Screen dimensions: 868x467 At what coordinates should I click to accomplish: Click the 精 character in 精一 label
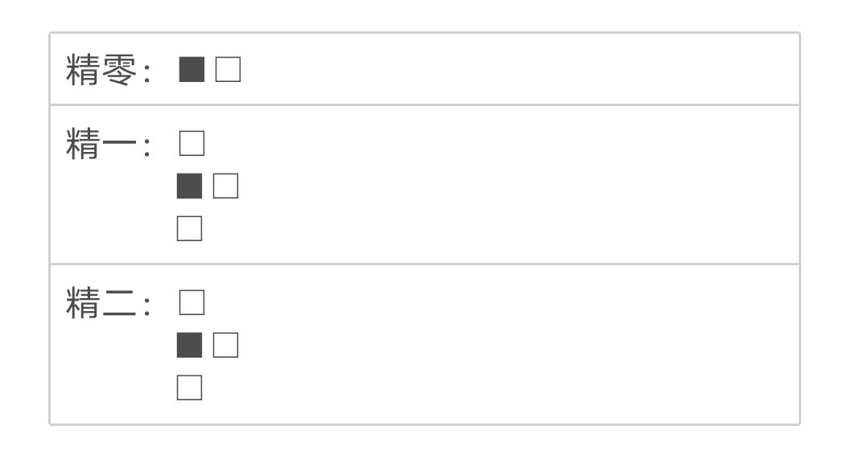pyautogui.click(x=82, y=145)
